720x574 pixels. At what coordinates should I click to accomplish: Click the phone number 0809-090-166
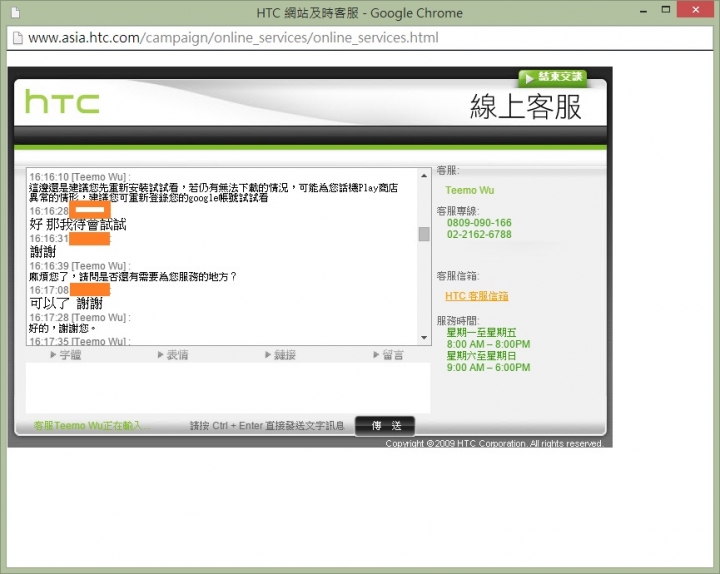pos(479,223)
